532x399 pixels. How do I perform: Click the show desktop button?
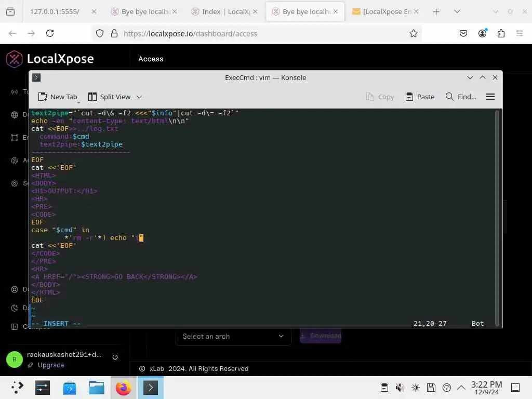click(515, 388)
